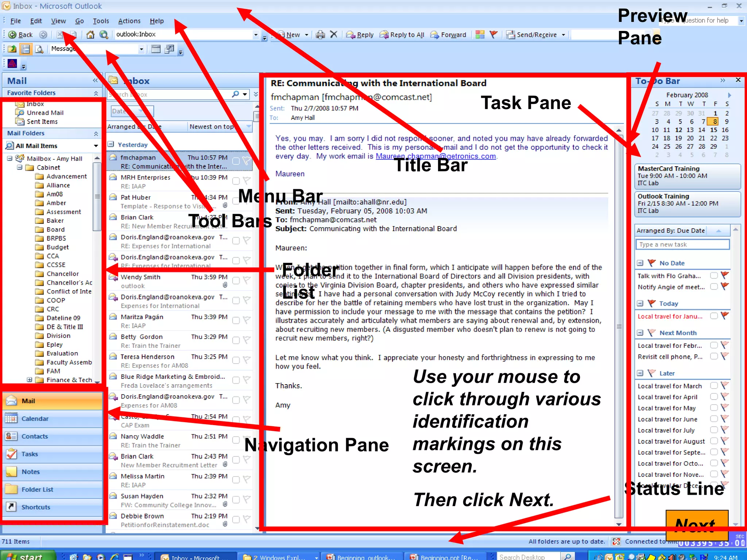Toggle category box for Local travel for March
The image size is (747, 560).
(x=714, y=386)
